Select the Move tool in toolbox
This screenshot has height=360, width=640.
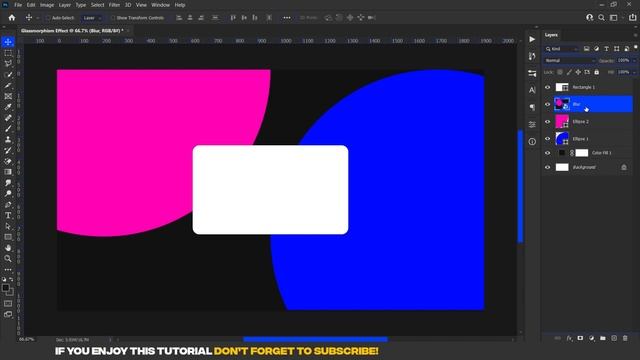click(8, 42)
